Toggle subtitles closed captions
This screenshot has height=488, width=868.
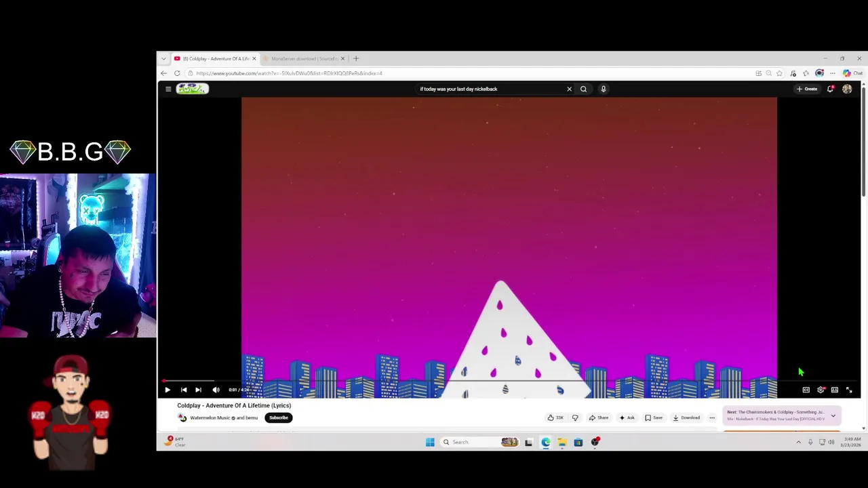click(x=806, y=390)
